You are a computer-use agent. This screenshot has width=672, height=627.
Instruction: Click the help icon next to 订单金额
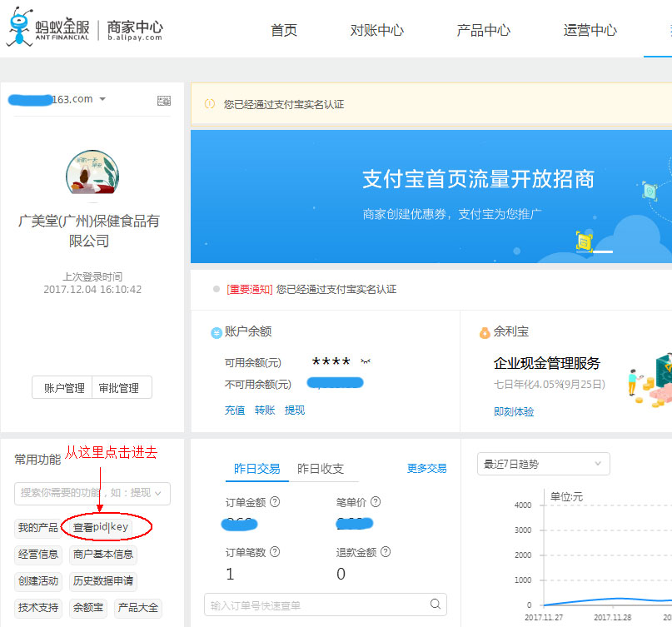tap(275, 501)
